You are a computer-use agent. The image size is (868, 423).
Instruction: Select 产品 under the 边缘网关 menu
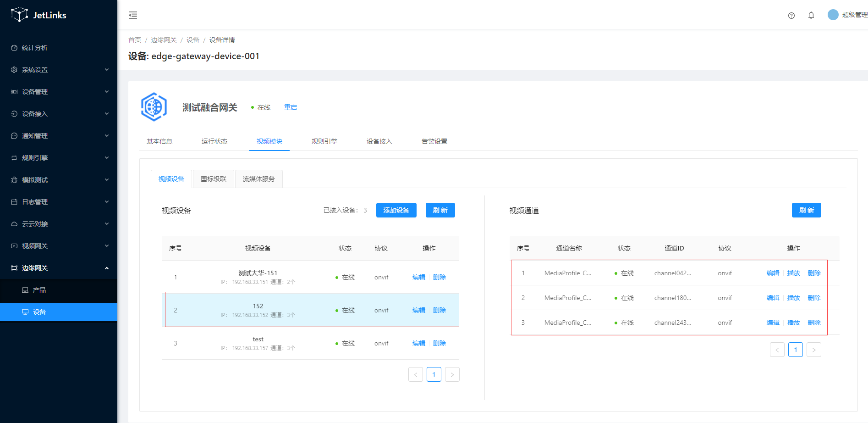(39, 290)
